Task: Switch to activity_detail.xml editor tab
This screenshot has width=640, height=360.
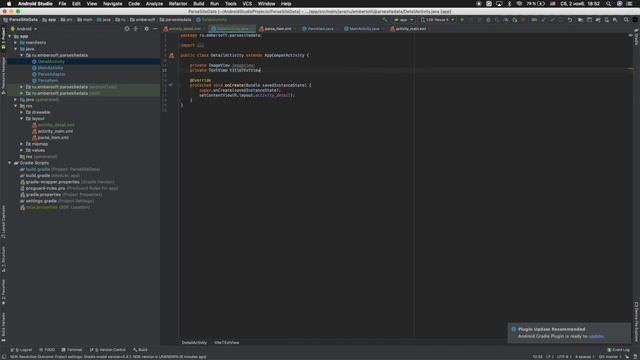Action: click(x=184, y=29)
